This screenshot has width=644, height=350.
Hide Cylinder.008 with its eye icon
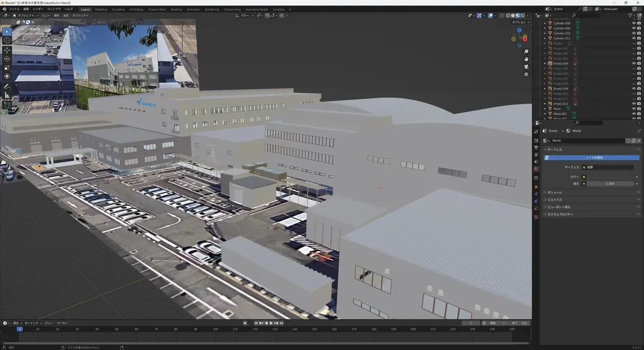pos(634,23)
